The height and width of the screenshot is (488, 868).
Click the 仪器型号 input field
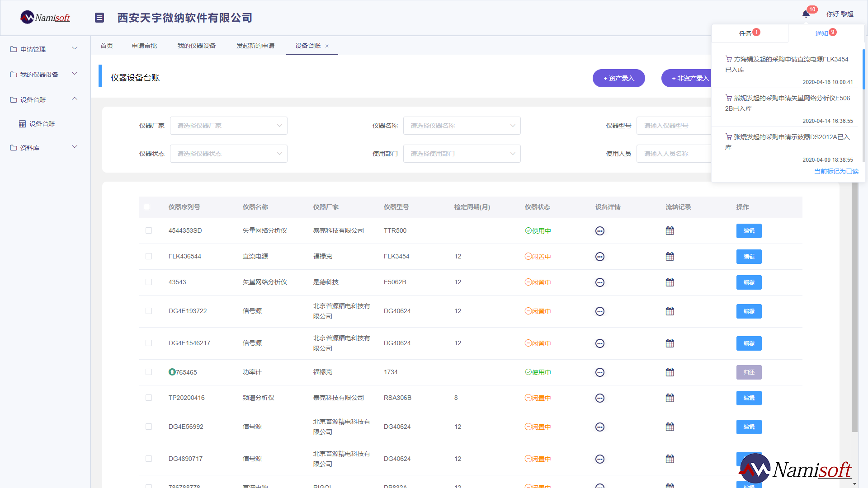click(x=674, y=126)
